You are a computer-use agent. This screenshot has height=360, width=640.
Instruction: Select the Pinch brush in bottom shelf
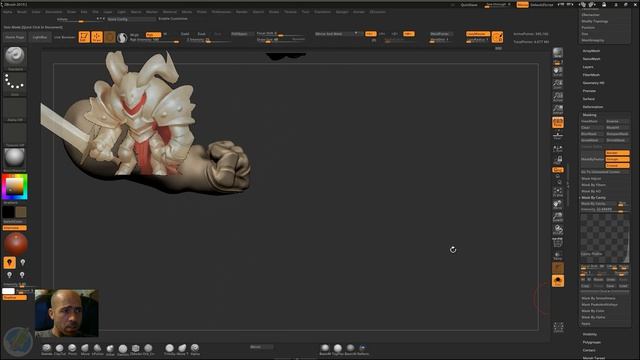pos(72,348)
